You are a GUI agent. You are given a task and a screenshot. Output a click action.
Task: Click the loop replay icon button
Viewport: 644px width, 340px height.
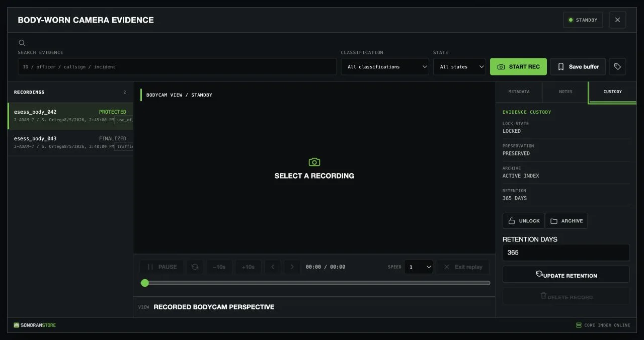pos(195,267)
